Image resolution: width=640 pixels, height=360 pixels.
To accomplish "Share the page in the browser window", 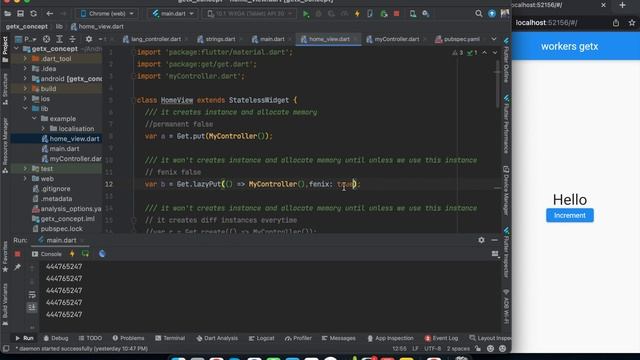I will [x=616, y=23].
